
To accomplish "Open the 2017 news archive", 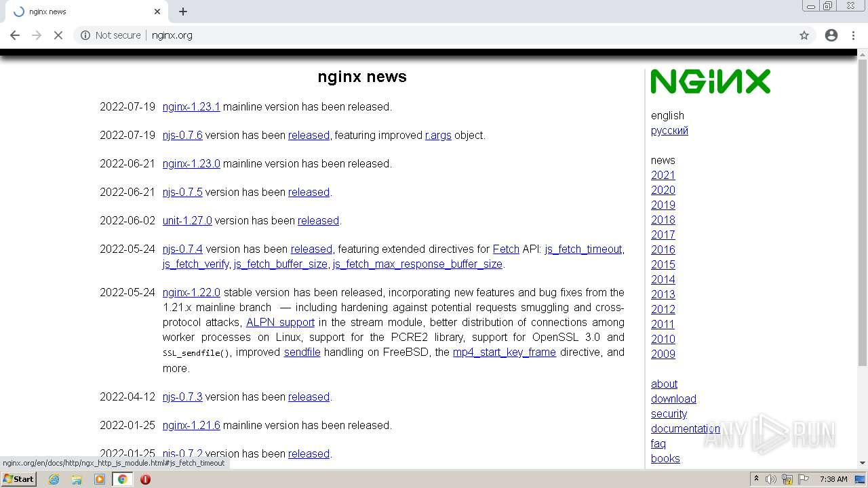I will [x=663, y=235].
